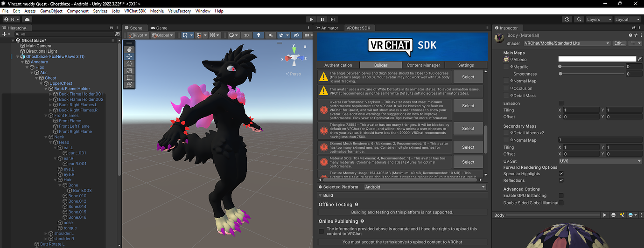Click the scene view orientation gizmo

click(x=294, y=58)
